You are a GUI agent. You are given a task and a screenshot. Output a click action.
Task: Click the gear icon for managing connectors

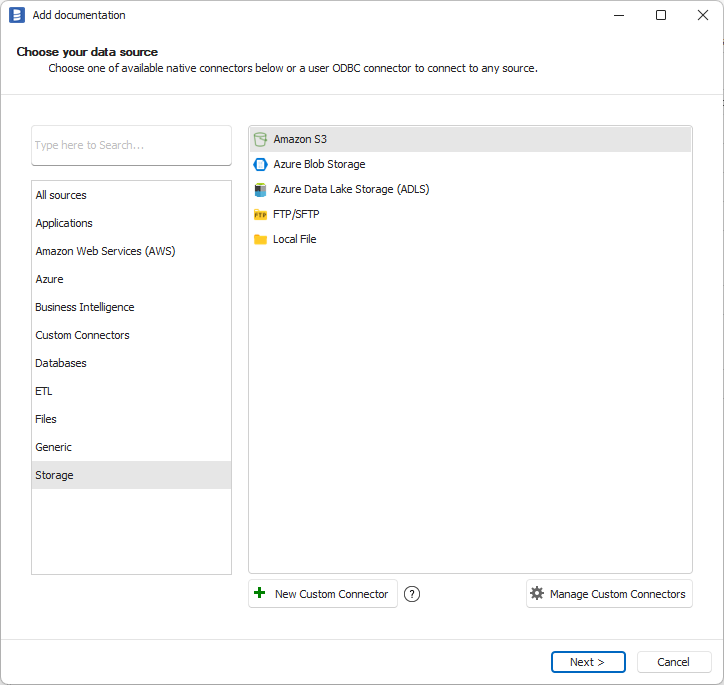[x=537, y=593]
